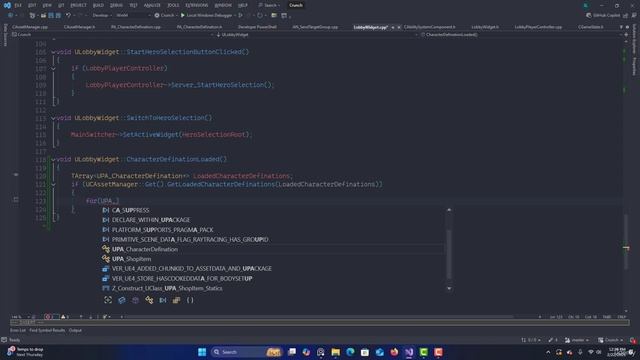Image resolution: width=640 pixels, height=360 pixels.
Task: Open the solution configuration Develop dropdown
Action: [x=102, y=16]
